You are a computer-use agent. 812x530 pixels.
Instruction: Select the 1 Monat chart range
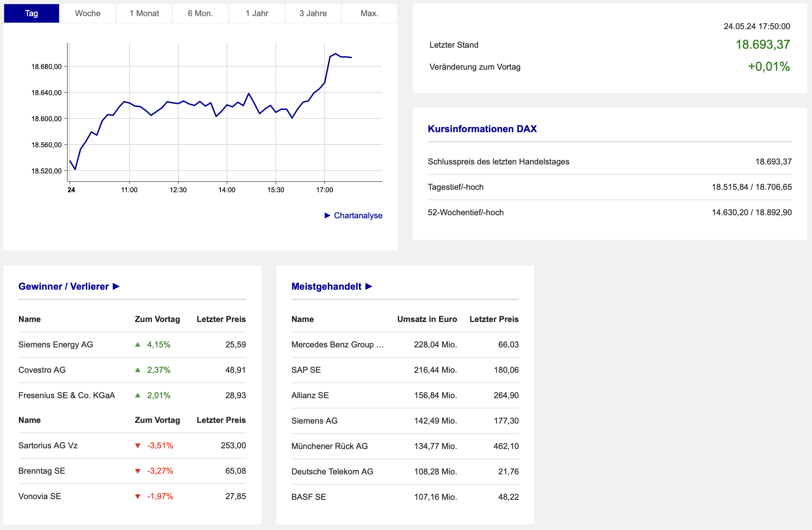coord(144,13)
